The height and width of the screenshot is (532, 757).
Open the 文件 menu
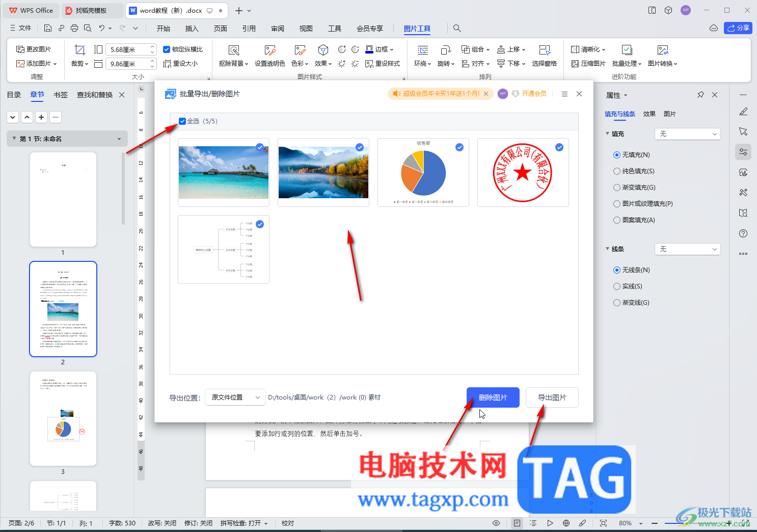pos(20,28)
